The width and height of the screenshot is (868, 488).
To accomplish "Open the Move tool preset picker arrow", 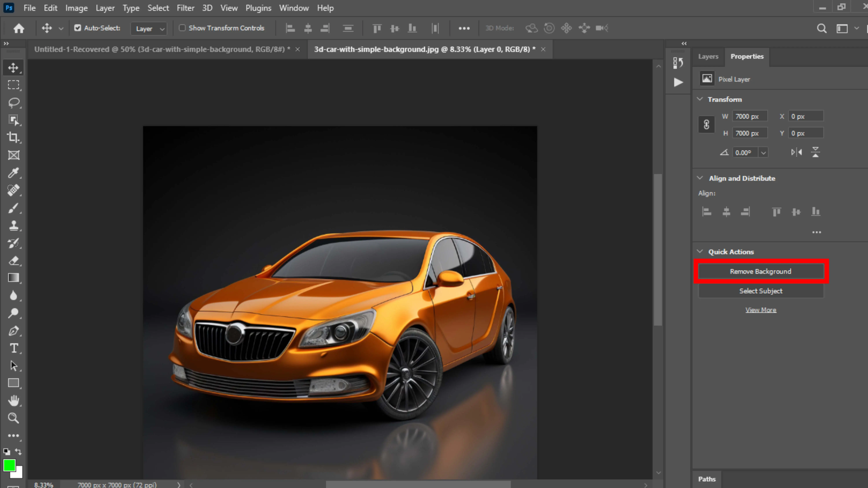I will tap(61, 29).
